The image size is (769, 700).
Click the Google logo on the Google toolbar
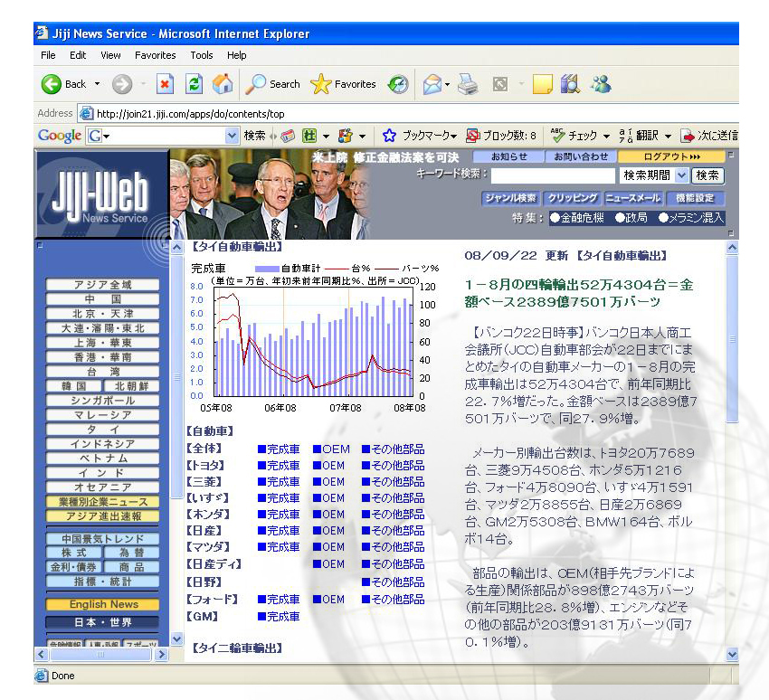pos(60,136)
